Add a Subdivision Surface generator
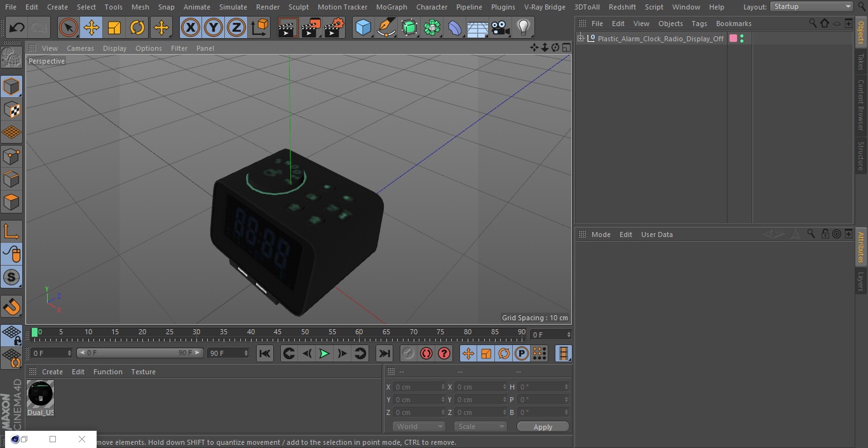 409,27
